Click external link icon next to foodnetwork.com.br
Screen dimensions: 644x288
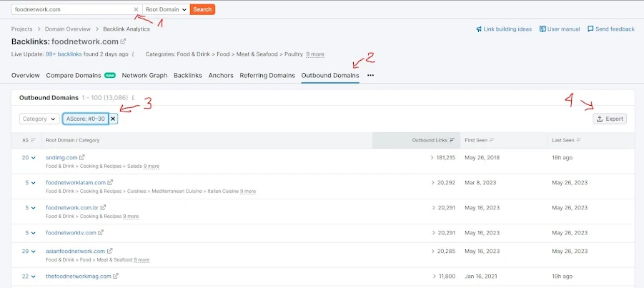point(103,207)
